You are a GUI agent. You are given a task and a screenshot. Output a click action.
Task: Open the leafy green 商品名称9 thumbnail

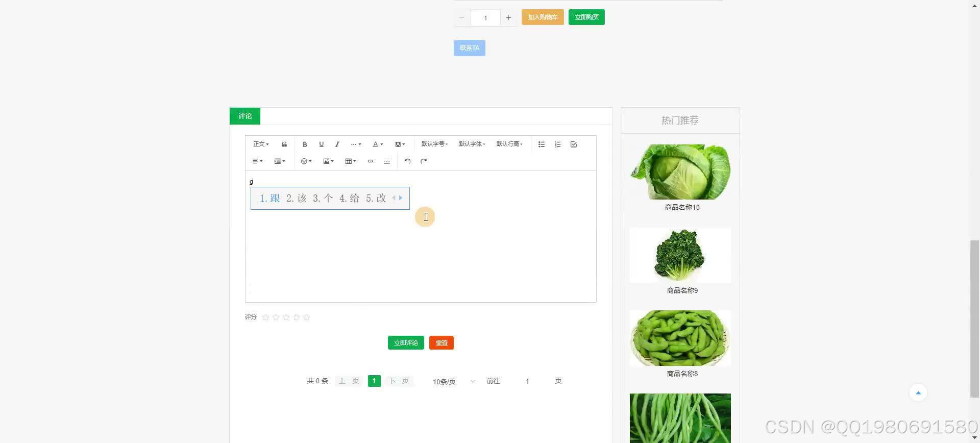point(680,255)
